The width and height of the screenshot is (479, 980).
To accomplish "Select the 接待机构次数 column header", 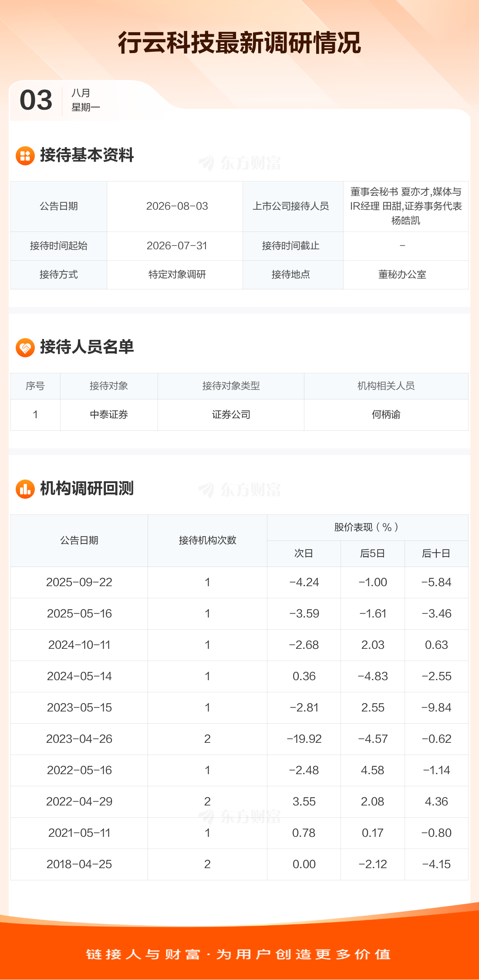I will 208,540.
